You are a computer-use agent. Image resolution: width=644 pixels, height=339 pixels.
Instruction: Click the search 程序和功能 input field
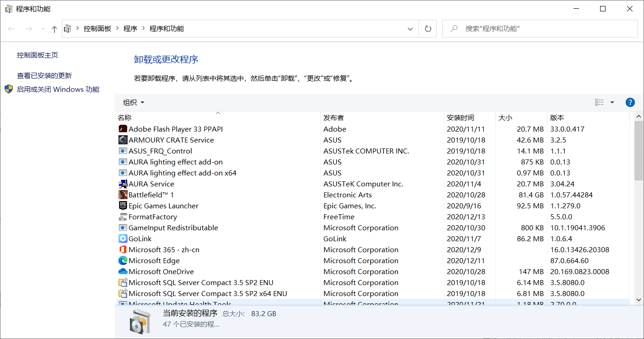coord(540,28)
